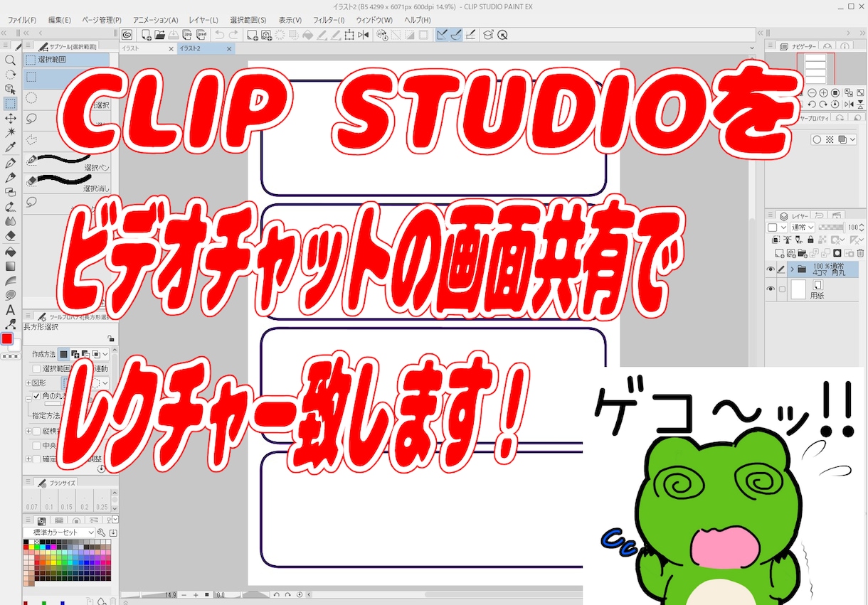This screenshot has width=868, height=605.
Task: Select the Operation object tool
Action: tap(10, 90)
